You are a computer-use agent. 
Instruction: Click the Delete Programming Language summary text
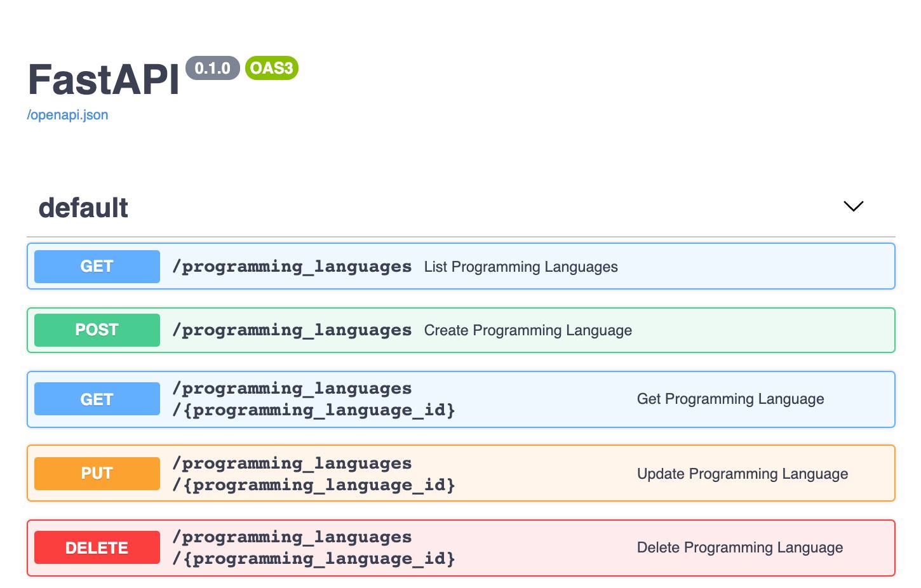click(x=740, y=547)
